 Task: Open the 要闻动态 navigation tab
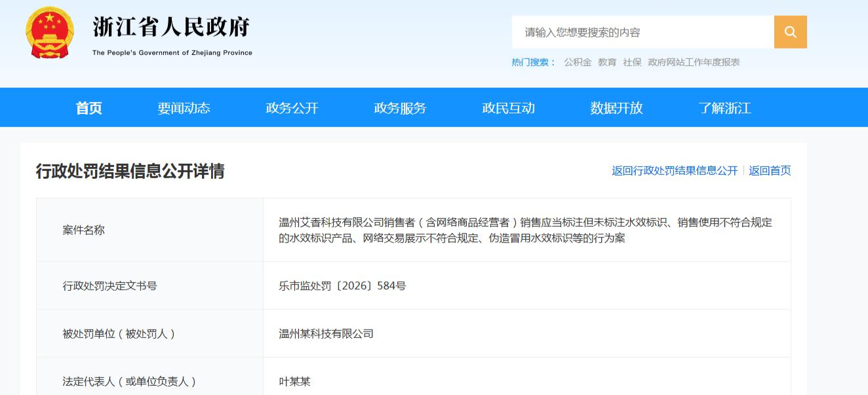184,108
